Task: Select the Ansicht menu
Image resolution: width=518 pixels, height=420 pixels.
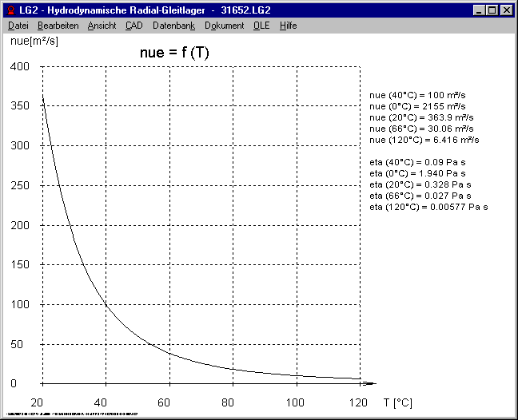Action: (102, 26)
